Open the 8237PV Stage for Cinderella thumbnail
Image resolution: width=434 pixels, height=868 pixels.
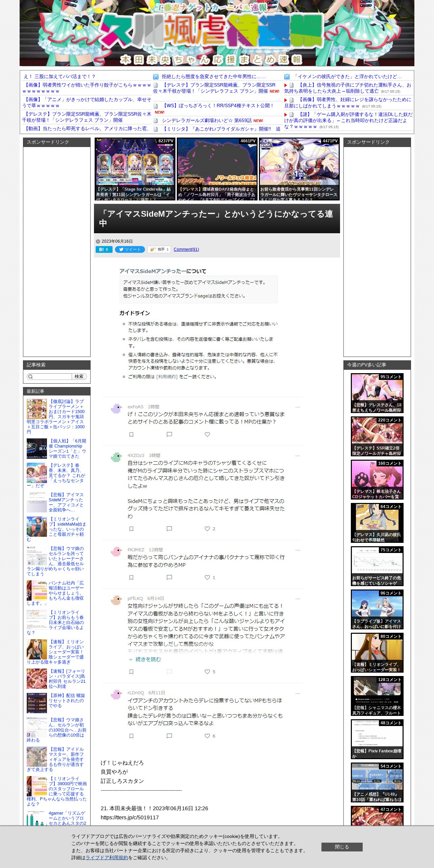click(135, 169)
